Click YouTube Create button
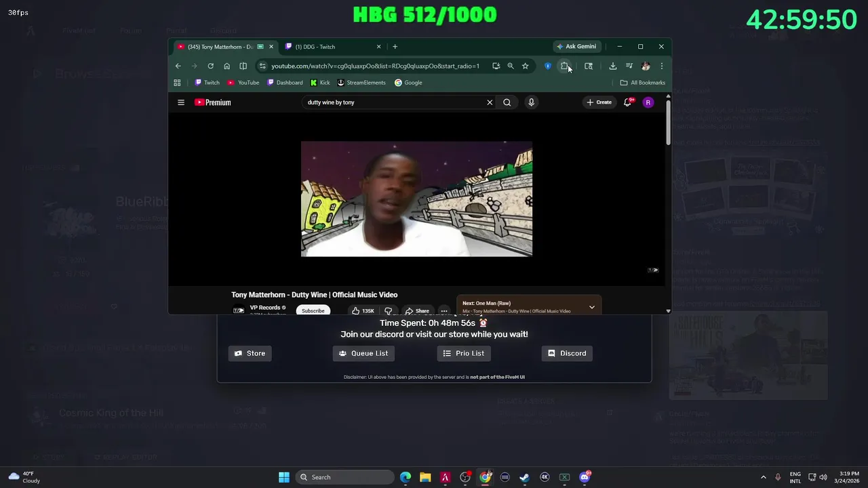Viewport: 868px width, 488px height. point(599,102)
